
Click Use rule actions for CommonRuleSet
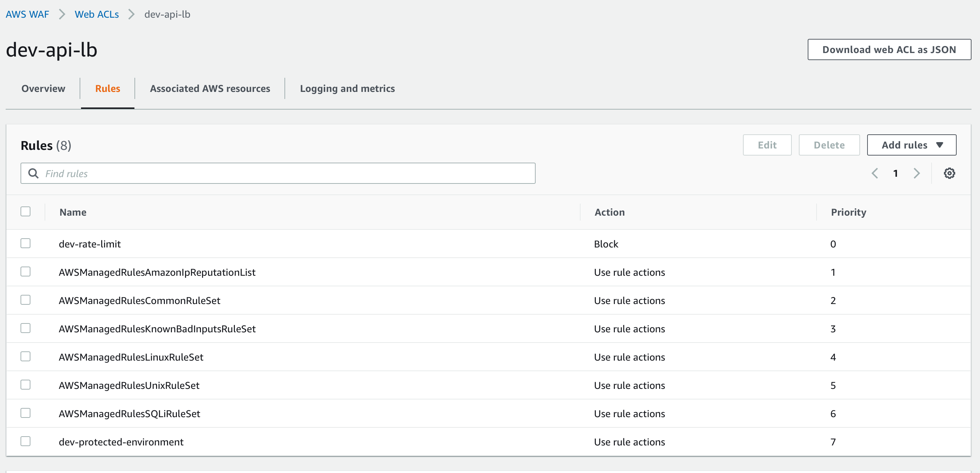[630, 300]
